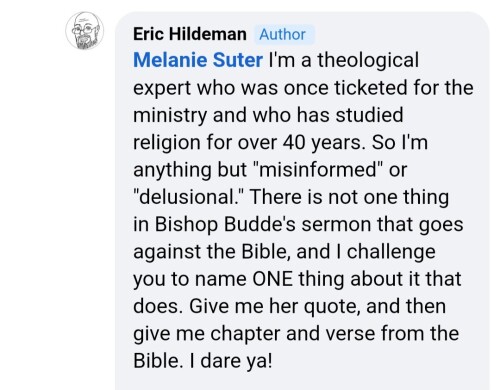
Task: Click the glasses on the avatar sketch
Action: coord(82,29)
